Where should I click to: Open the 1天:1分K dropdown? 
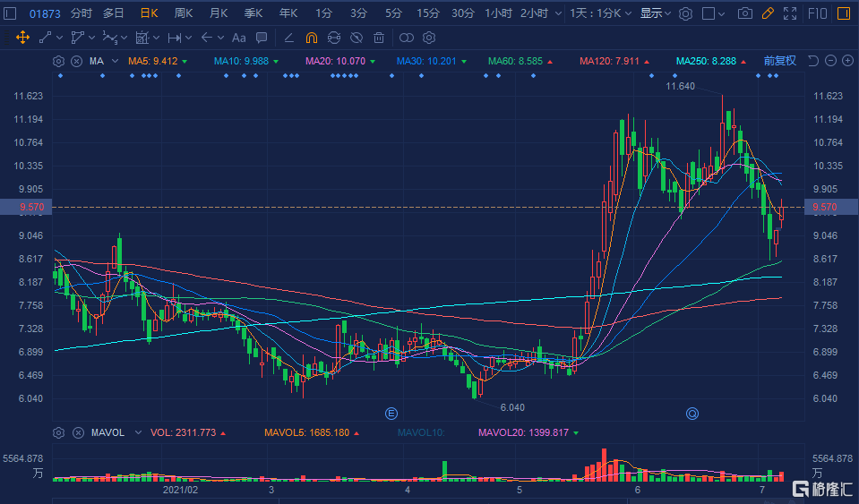point(600,13)
